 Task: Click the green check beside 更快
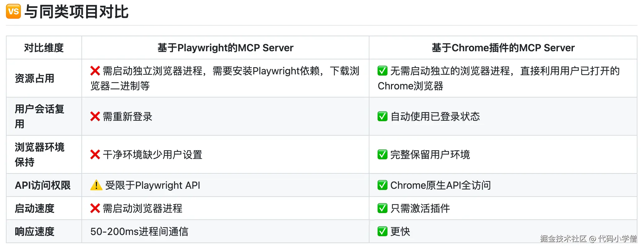(382, 232)
